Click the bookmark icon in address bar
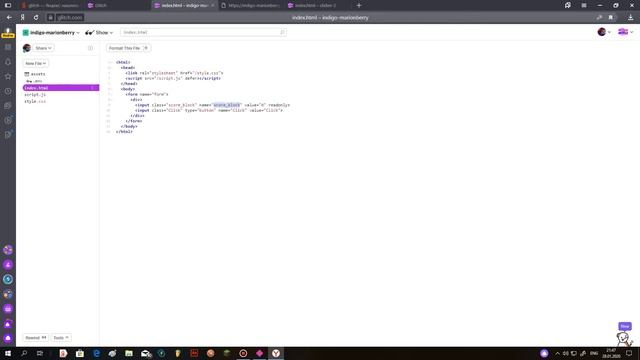 (611, 18)
